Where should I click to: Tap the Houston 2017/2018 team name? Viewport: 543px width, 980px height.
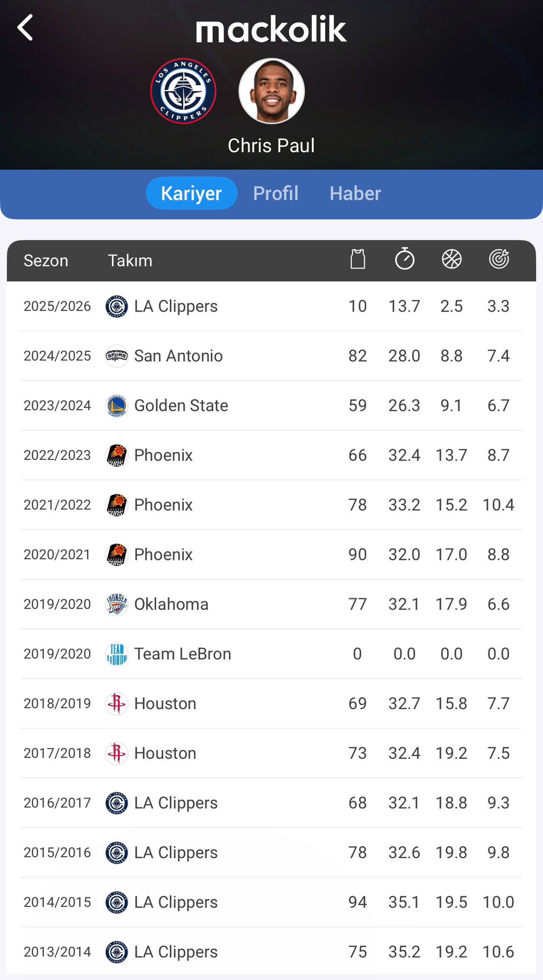(165, 753)
